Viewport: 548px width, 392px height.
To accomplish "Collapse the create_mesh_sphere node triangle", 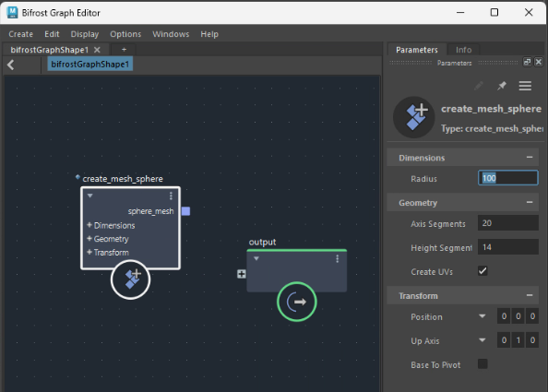I will pyautogui.click(x=90, y=196).
